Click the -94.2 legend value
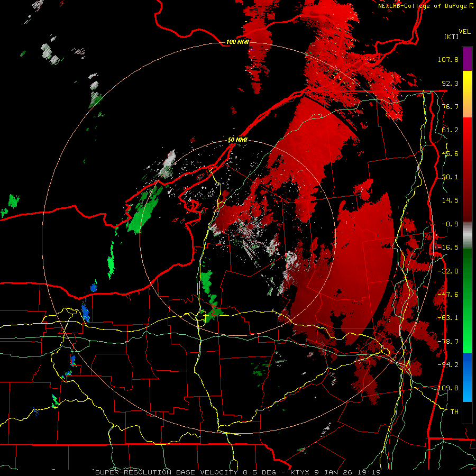Image resolution: width=476 pixels, height=476 pixels. (448, 365)
